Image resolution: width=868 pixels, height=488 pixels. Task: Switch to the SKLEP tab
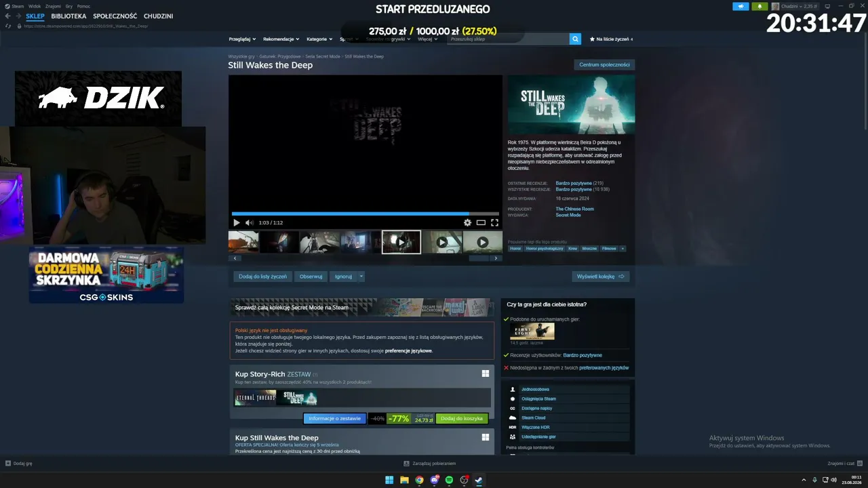coord(35,16)
